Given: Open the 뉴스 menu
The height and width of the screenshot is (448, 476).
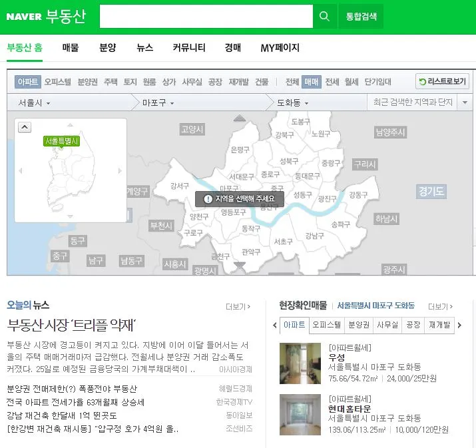Looking at the screenshot, I should tap(145, 48).
